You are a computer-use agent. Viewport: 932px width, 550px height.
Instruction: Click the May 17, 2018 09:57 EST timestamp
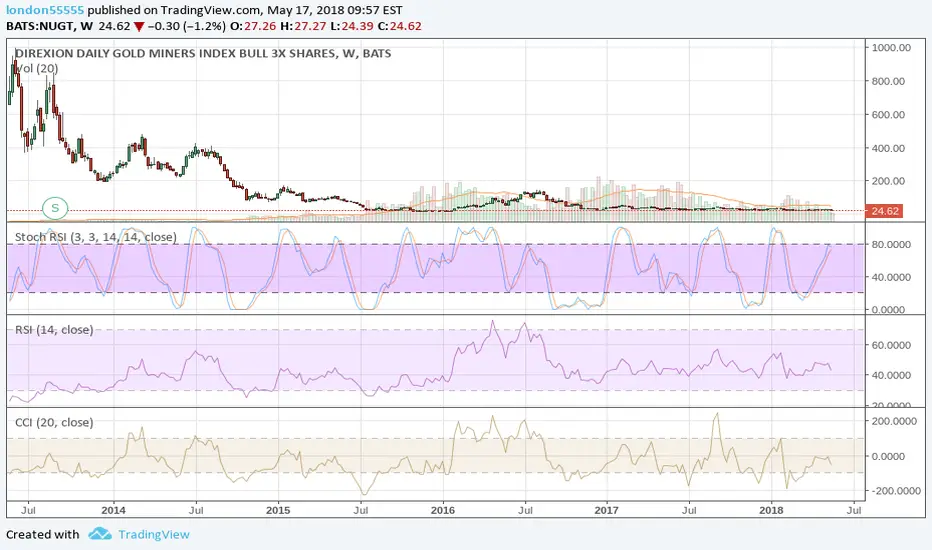tap(335, 10)
